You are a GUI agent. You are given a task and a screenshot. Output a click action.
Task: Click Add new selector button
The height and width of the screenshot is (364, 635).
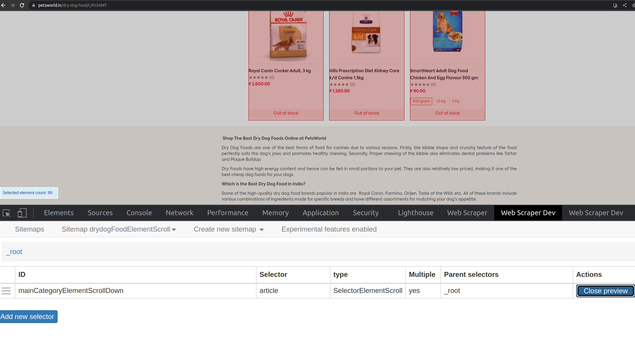(x=28, y=317)
